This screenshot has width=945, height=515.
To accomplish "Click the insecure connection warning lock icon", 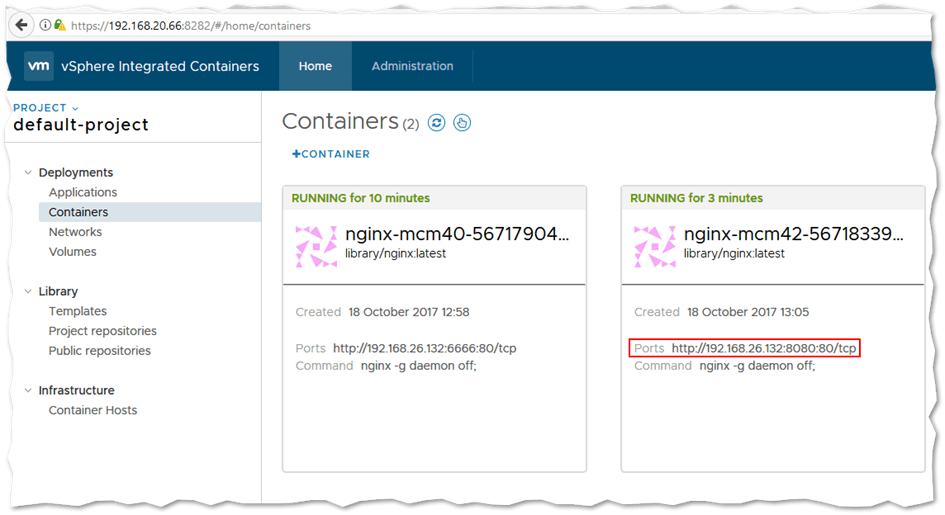I will click(60, 25).
